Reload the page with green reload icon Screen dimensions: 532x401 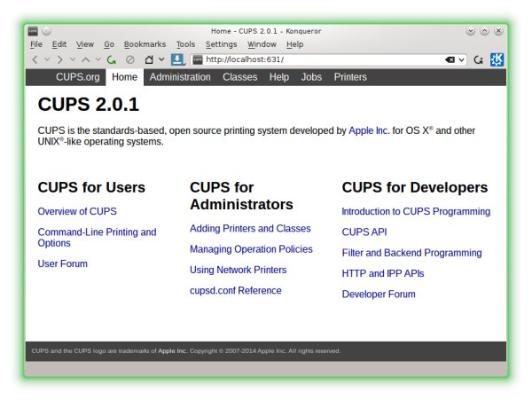[112, 59]
